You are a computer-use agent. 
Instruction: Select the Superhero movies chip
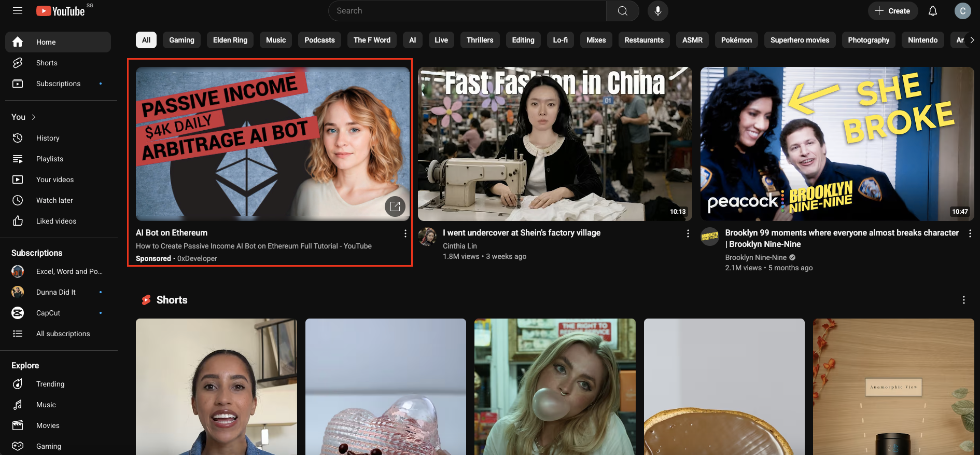point(800,40)
